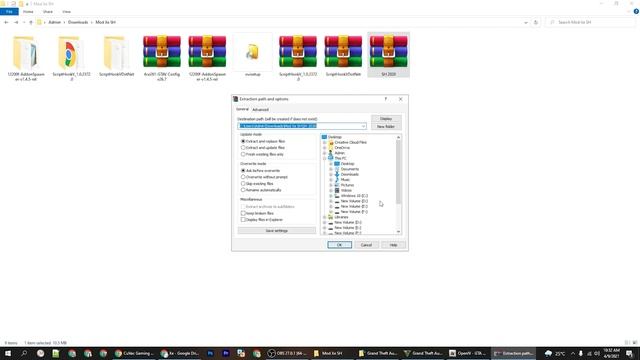Click the Help button in dialog
640x360 pixels.
[393, 245]
